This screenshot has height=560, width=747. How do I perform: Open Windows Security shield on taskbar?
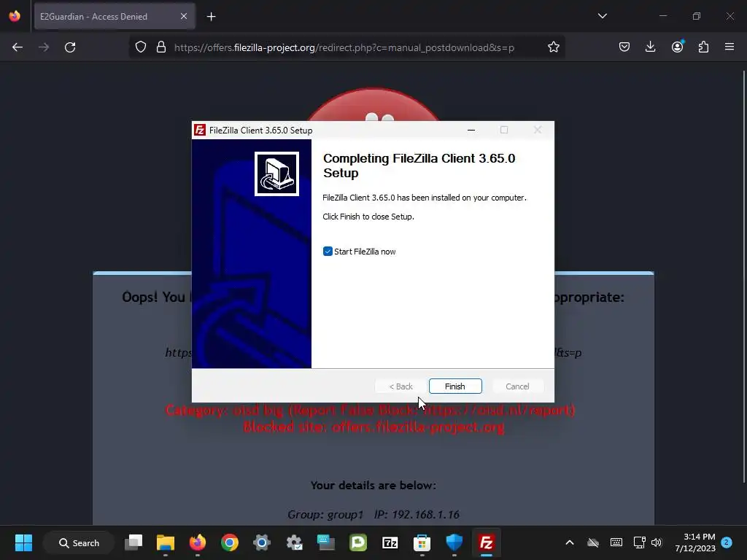click(454, 542)
